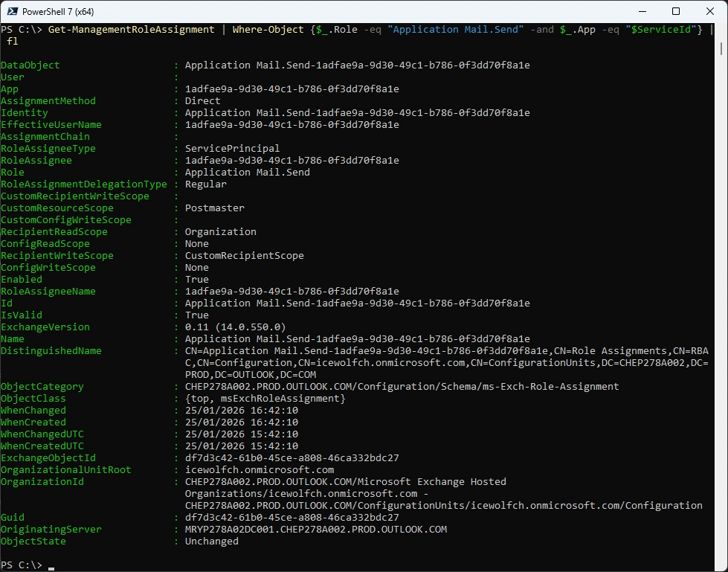Click the "CustomRecipientScope" value
Screen dimensions: 728x572
[244, 256]
